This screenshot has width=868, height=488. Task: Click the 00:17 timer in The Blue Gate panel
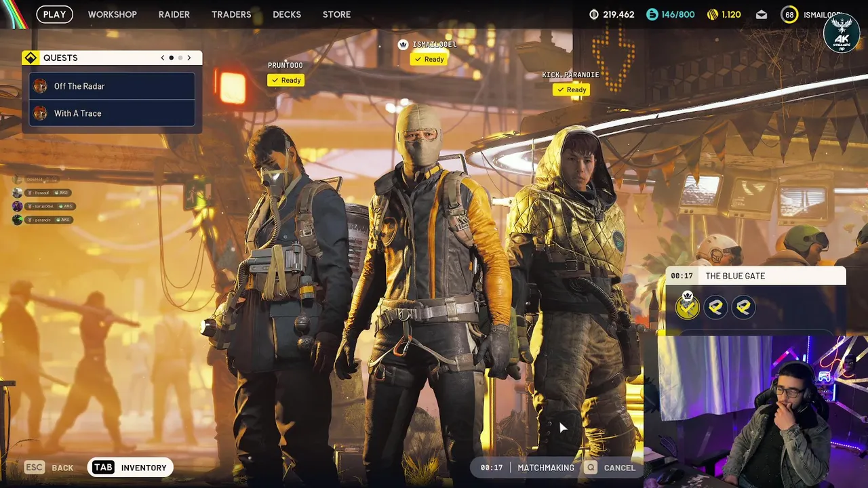click(682, 276)
